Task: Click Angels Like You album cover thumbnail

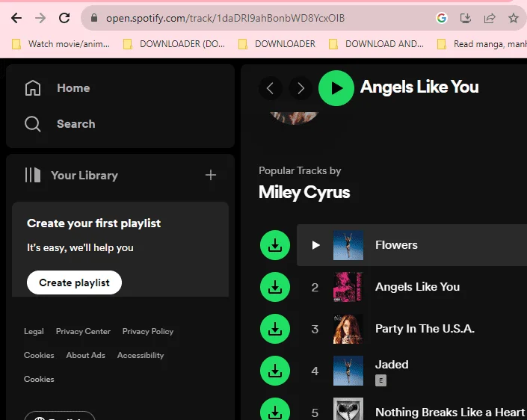Action: (x=348, y=287)
